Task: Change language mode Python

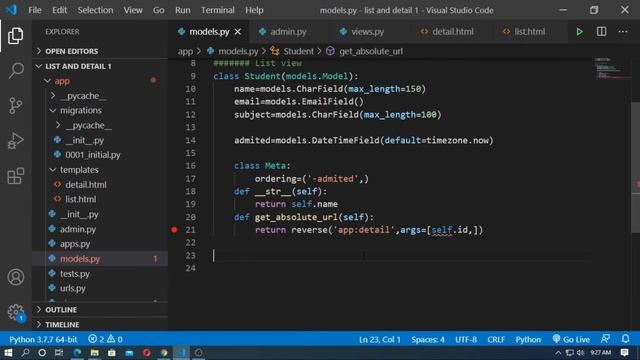Action: click(x=528, y=339)
